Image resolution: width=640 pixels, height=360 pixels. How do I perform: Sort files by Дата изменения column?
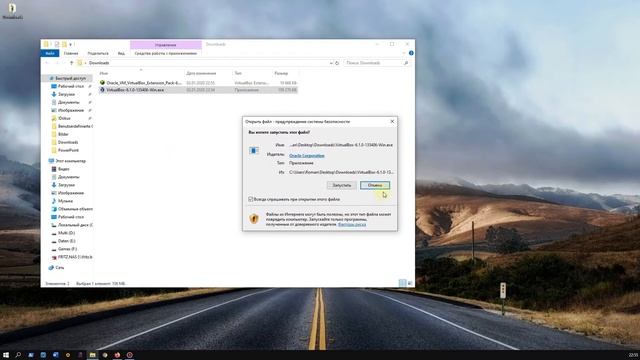click(x=201, y=73)
